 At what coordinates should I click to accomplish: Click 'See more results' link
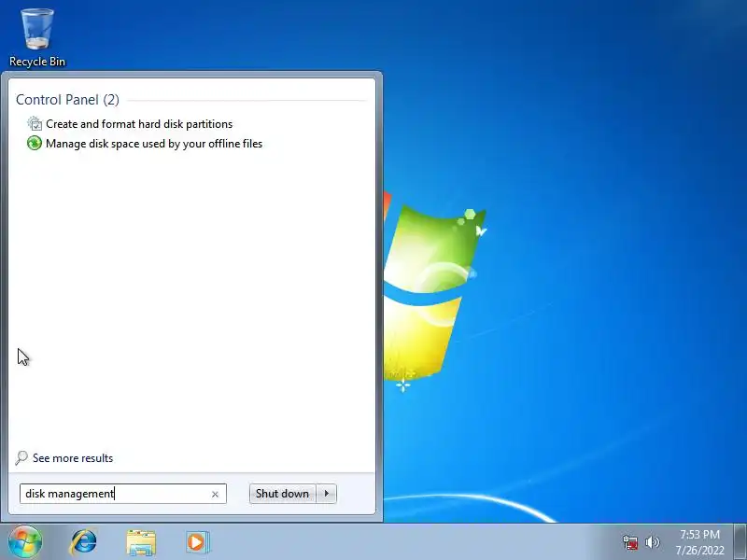[x=73, y=458]
